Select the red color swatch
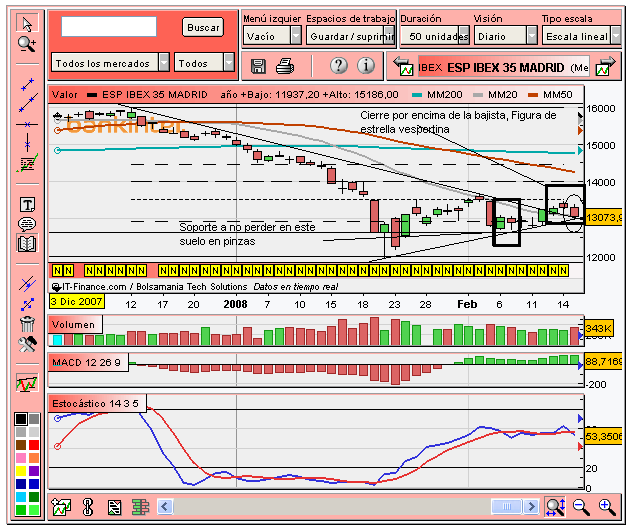 pos(34,445)
